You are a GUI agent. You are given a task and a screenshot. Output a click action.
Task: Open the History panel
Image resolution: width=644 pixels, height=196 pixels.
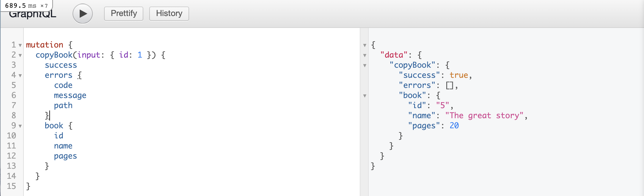169,14
